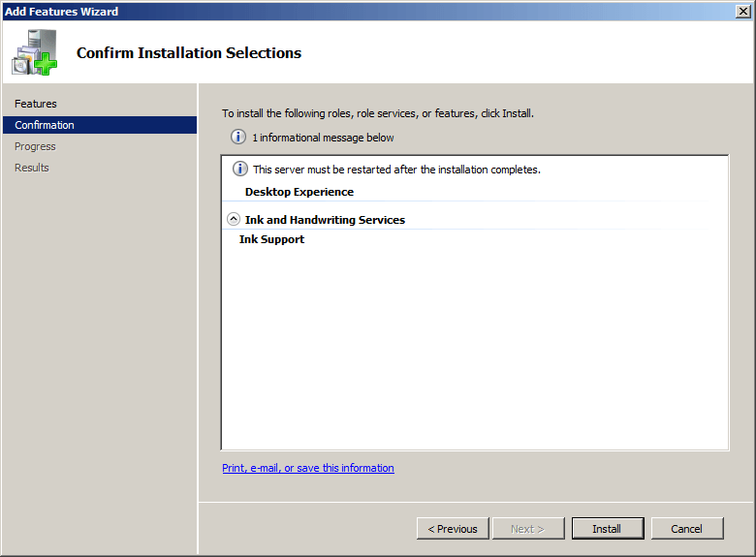
Task: Cancel the Add Features Wizard
Action: pos(686,529)
